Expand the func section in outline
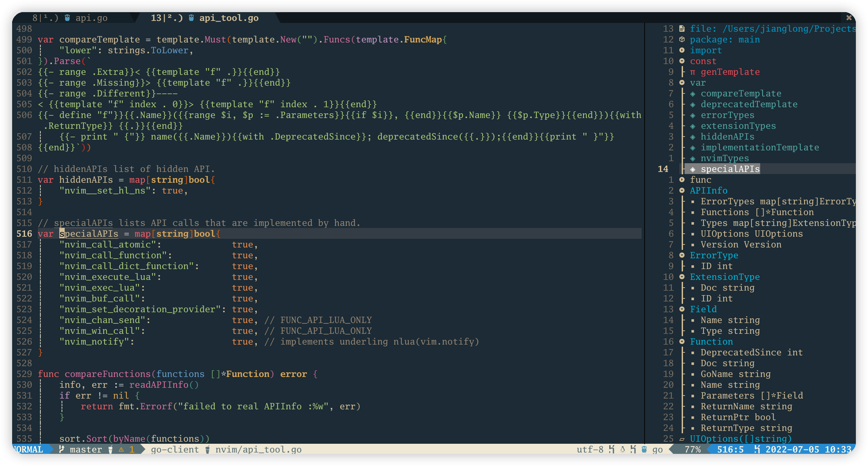The height and width of the screenshot is (466, 868). click(682, 180)
